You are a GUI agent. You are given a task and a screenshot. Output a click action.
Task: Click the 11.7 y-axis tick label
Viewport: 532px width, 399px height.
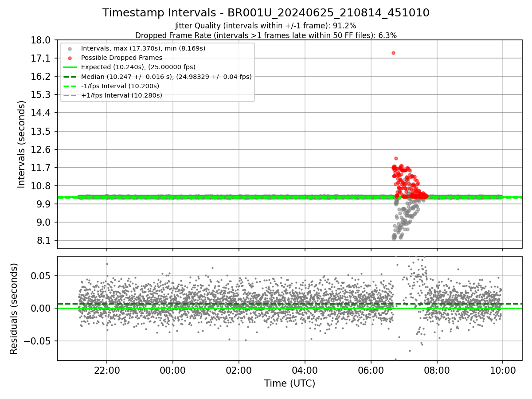click(42, 168)
